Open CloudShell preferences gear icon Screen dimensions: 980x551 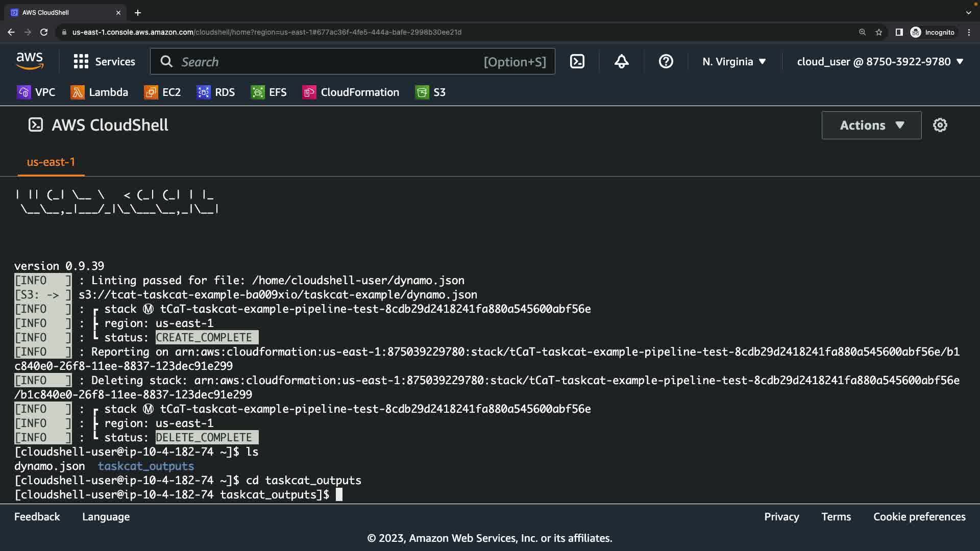tap(940, 125)
